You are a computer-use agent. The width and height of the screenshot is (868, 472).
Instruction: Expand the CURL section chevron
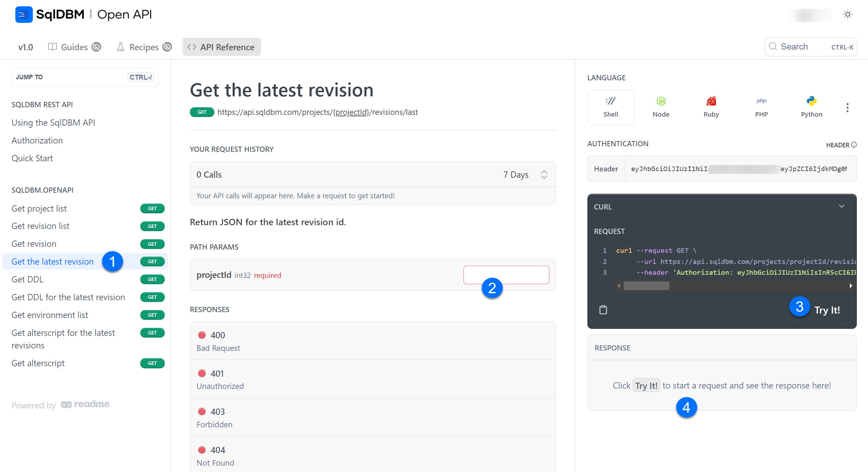841,206
